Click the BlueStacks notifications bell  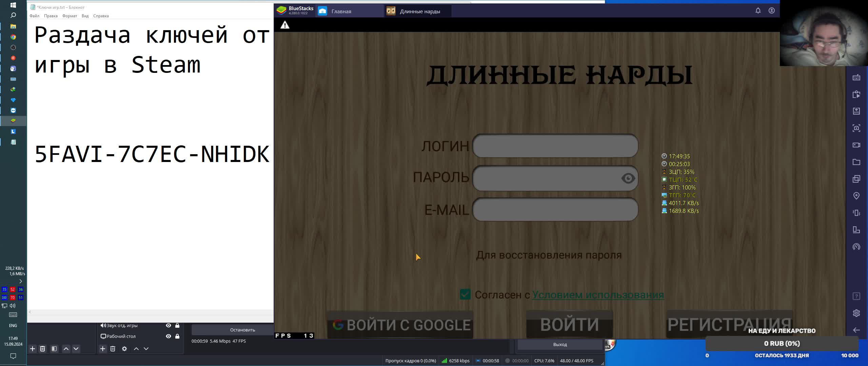pos(758,11)
